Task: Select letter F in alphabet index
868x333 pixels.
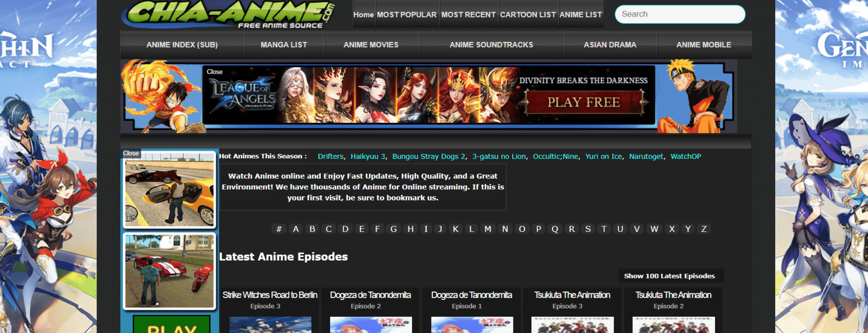Action: [x=377, y=229]
